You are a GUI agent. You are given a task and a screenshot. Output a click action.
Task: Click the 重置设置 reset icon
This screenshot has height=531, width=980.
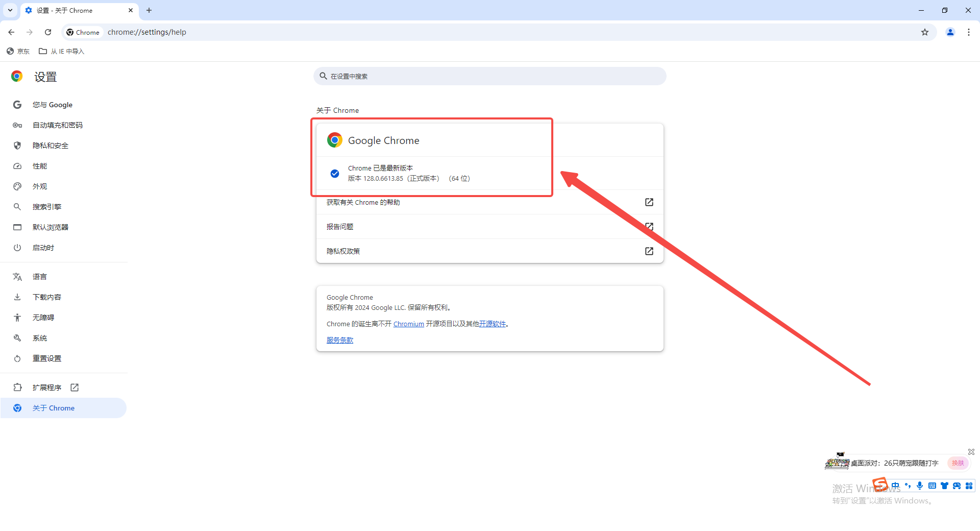pyautogui.click(x=17, y=358)
